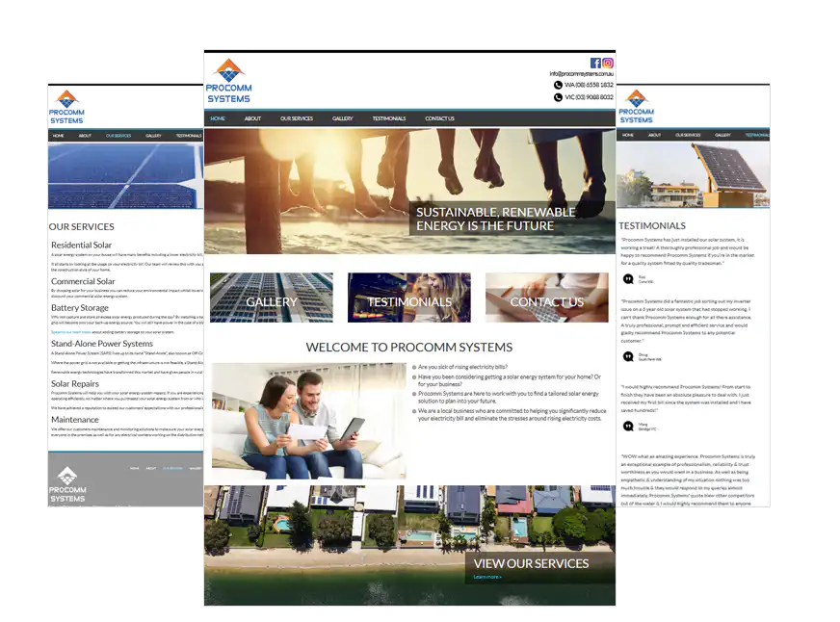
Task: Select HOME in center page navigation
Action: point(218,118)
